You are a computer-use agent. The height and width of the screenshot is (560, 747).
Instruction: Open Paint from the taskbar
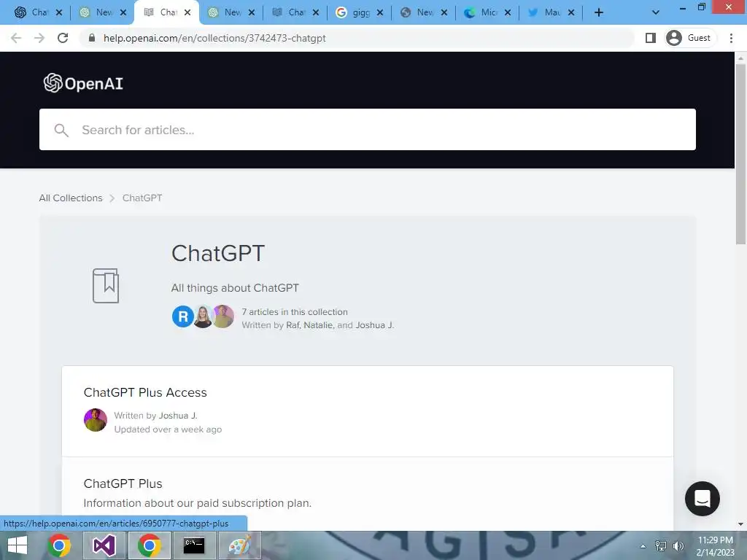point(239,545)
